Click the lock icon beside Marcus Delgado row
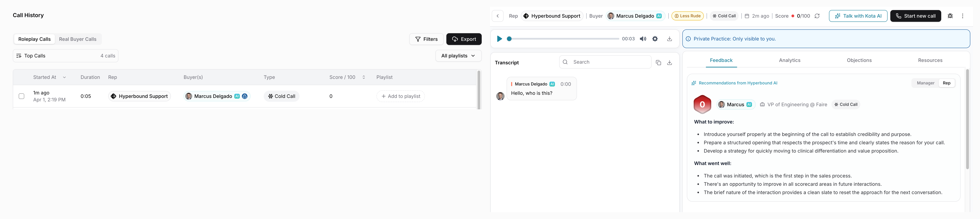 pyautogui.click(x=245, y=96)
